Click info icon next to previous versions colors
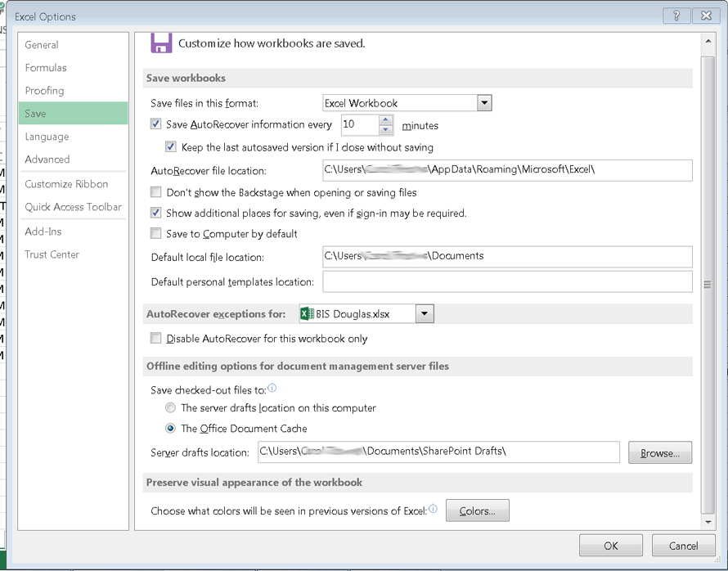The image size is (728, 571). click(433, 508)
